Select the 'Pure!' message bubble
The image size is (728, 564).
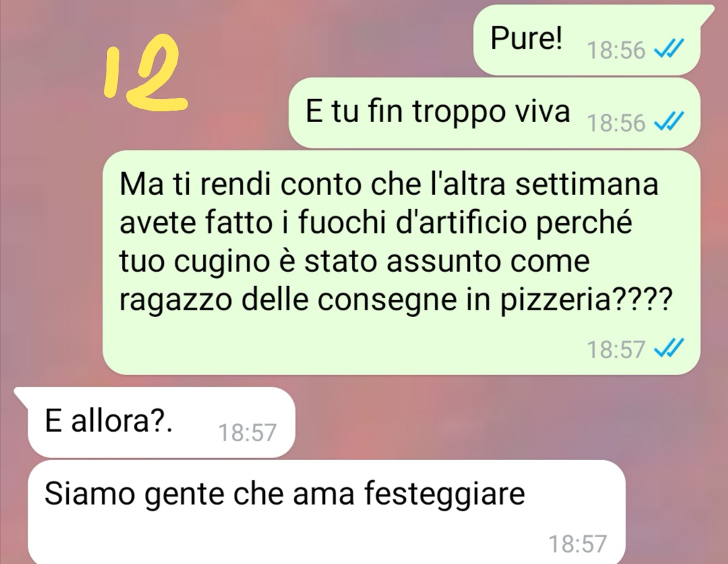(587, 40)
